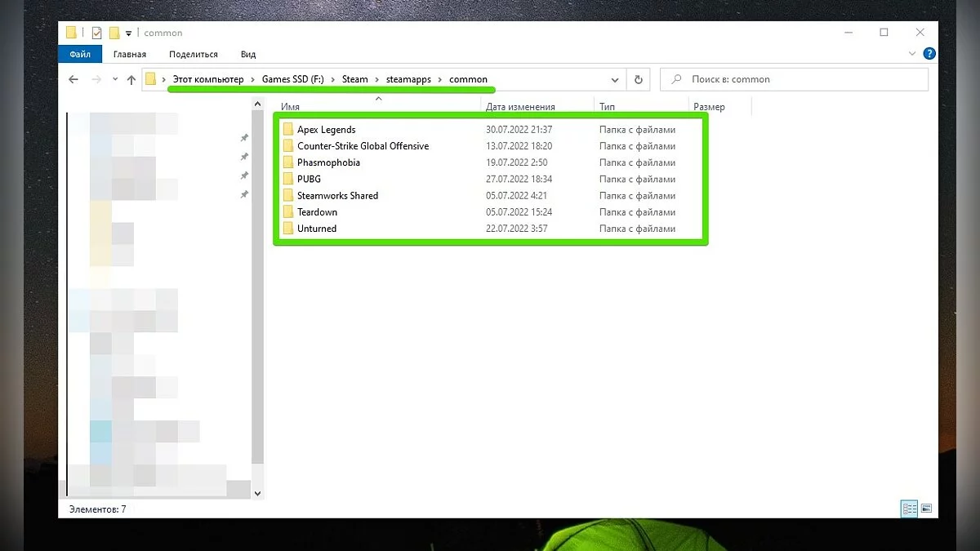
Task: Navigate to steamapps in breadcrumb path
Action: pyautogui.click(x=408, y=79)
